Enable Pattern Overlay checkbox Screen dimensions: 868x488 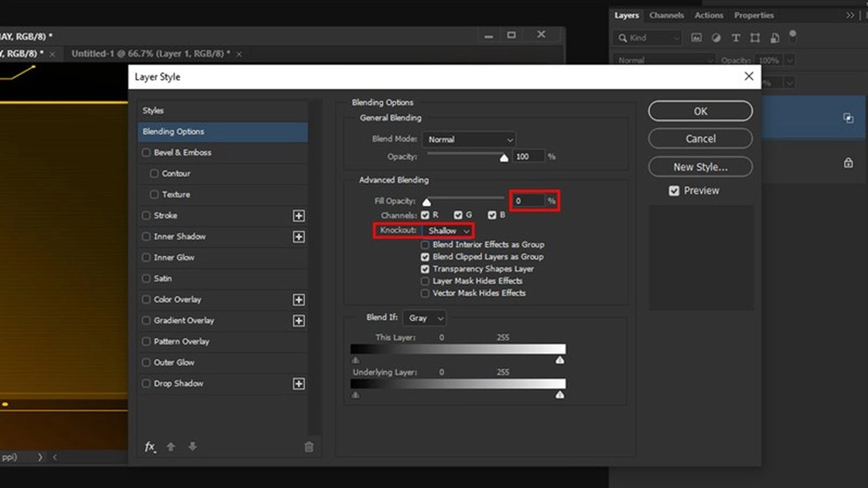[146, 342]
